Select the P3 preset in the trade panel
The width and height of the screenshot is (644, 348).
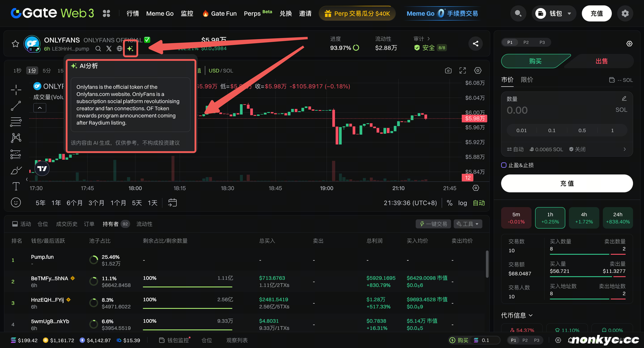coord(542,43)
